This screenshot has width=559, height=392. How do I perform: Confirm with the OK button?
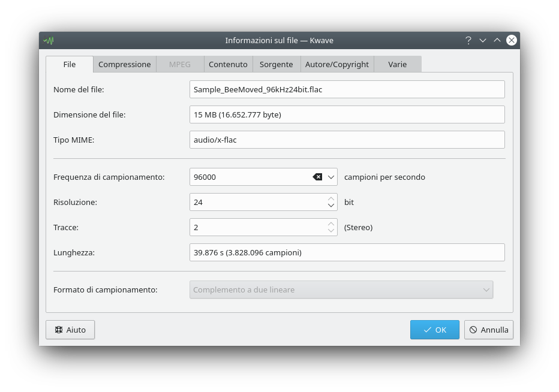tap(435, 330)
